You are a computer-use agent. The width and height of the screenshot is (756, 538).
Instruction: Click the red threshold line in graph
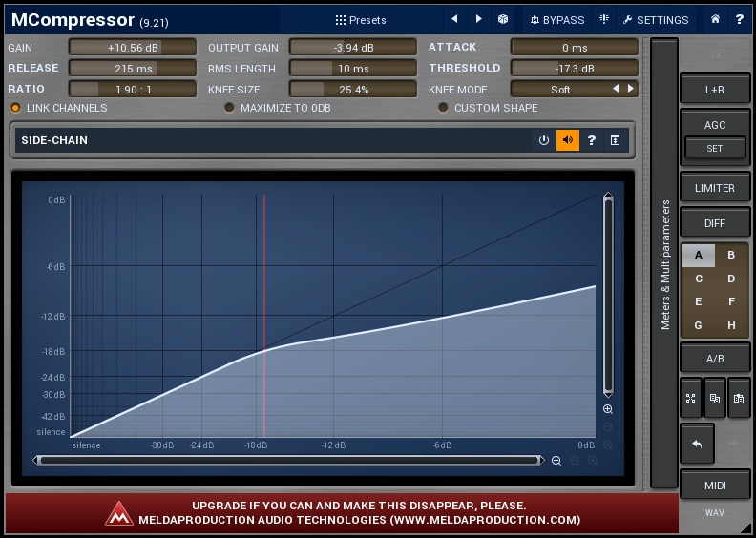pos(264,316)
